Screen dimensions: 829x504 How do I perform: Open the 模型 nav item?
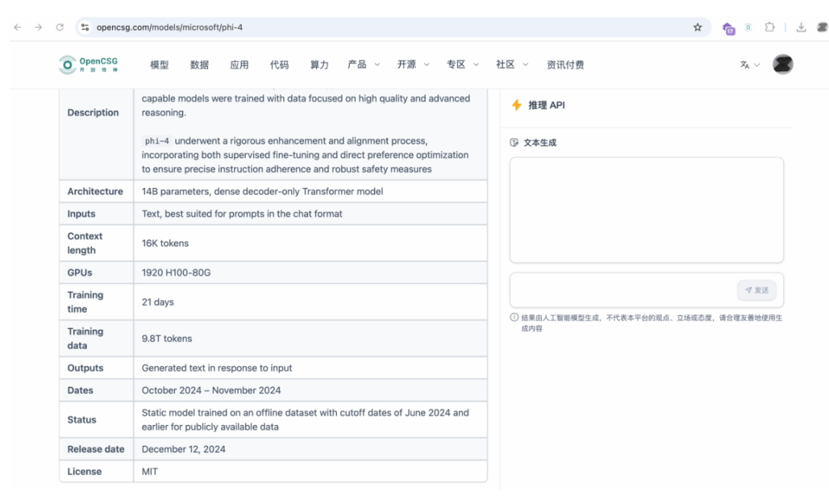pyautogui.click(x=159, y=65)
